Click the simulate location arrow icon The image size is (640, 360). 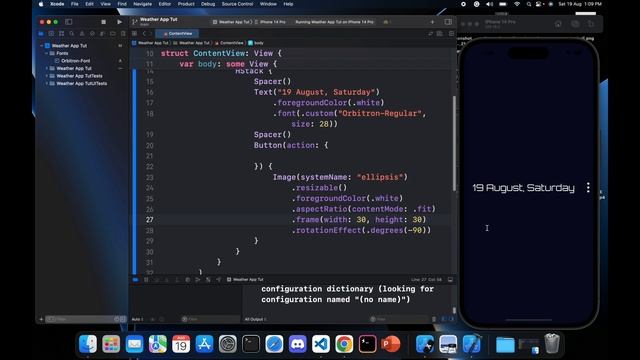coord(218,280)
